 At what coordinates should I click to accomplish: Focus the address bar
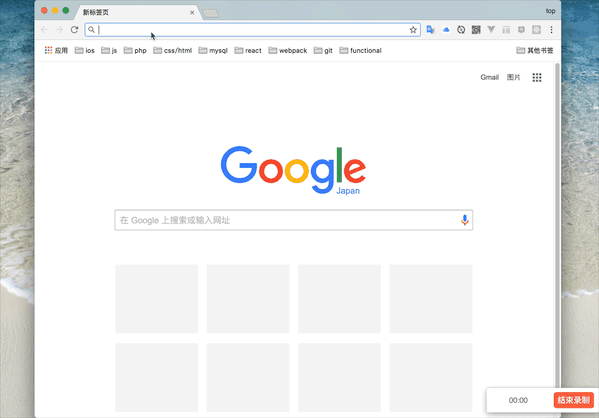tap(253, 30)
